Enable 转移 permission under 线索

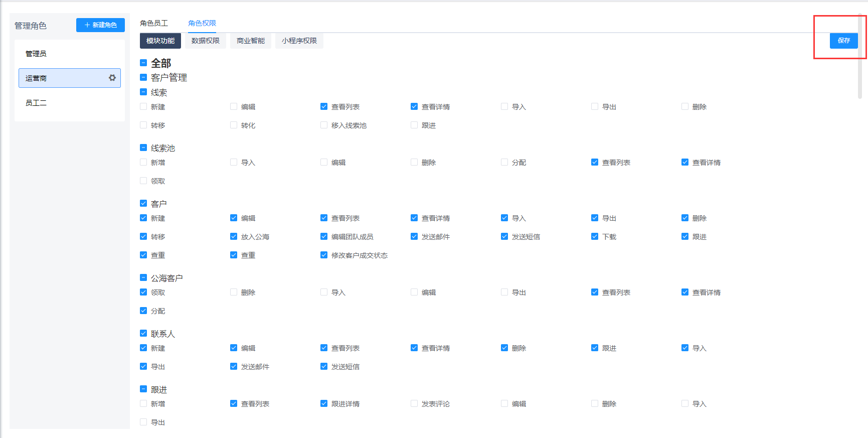pos(143,125)
